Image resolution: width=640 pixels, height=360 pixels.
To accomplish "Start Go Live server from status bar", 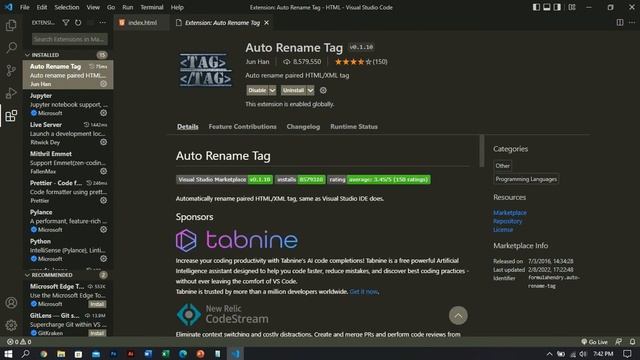I will coord(594,342).
